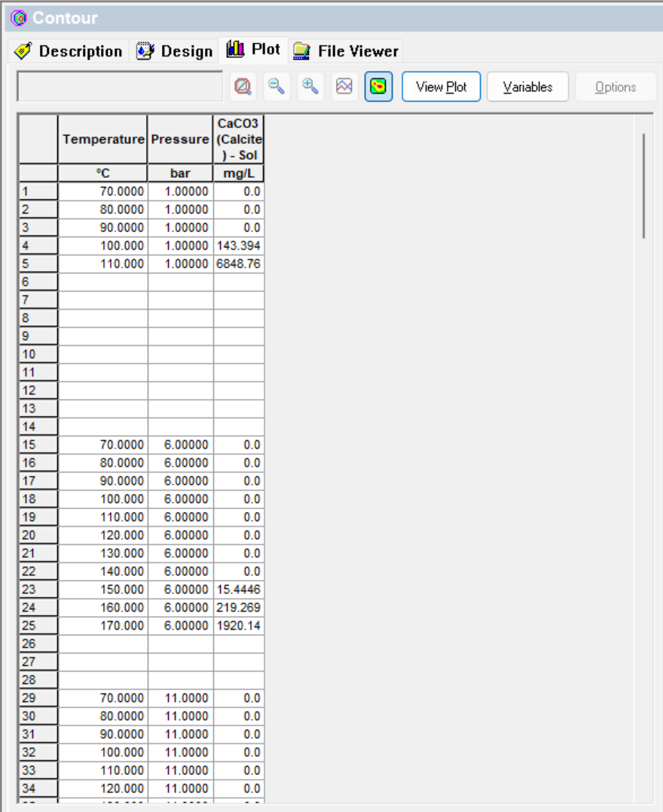
Task: Click pressure 11.0000 in row 32
Action: (180, 752)
